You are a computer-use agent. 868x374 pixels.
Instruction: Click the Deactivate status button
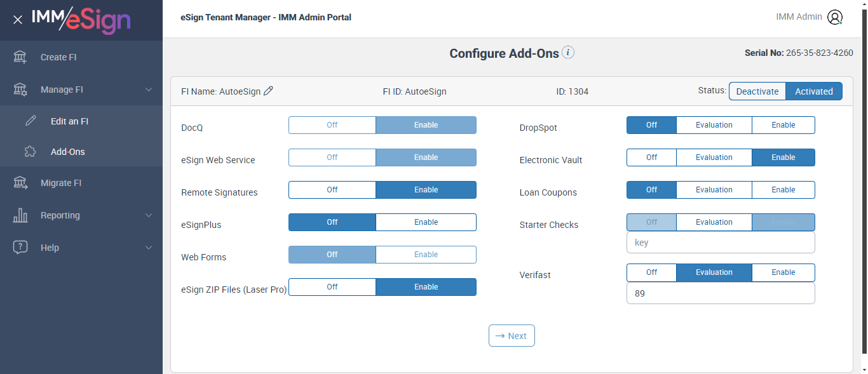[757, 91]
